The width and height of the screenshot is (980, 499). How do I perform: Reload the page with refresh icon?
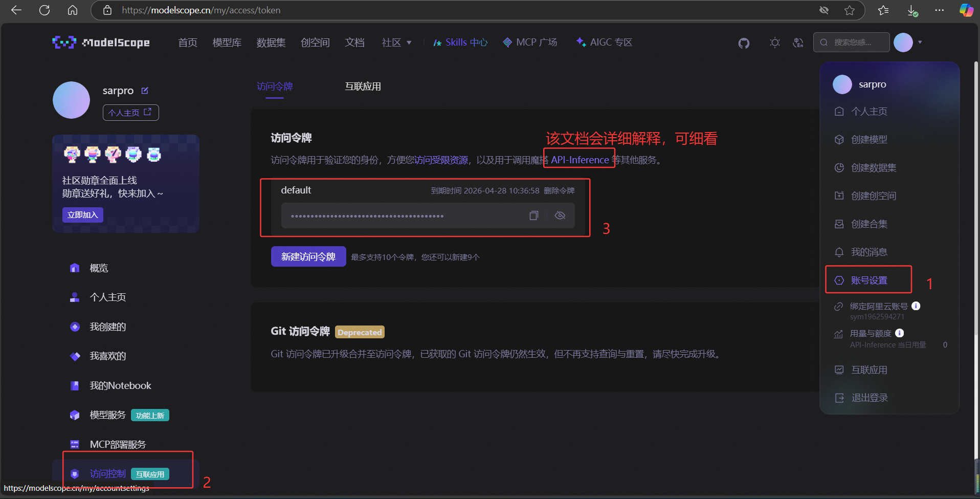tap(44, 10)
